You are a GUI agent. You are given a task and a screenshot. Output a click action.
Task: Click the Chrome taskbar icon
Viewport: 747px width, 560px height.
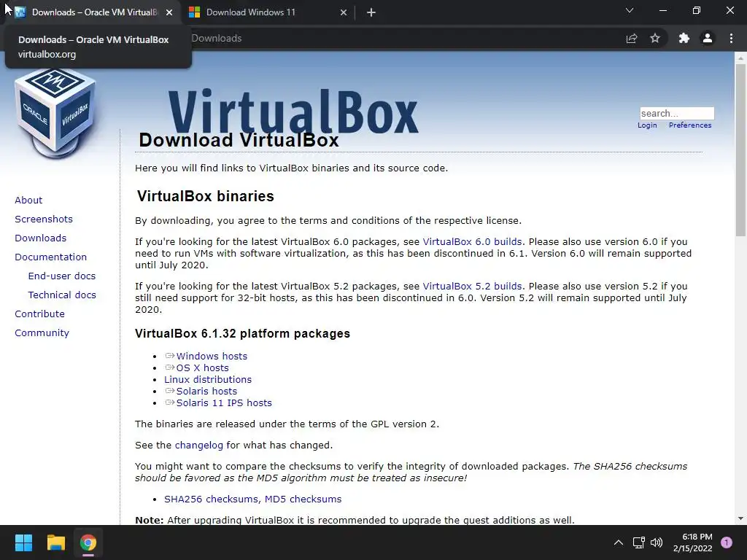click(88, 542)
